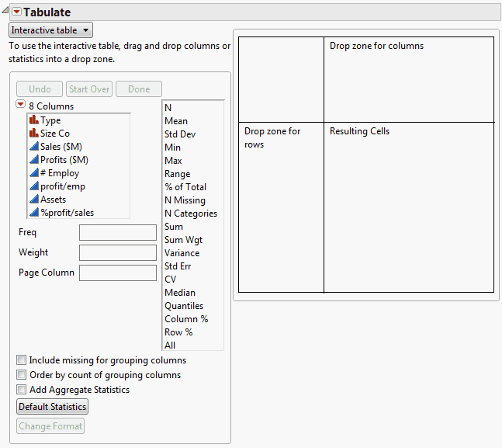
Task: Select the Mean statistic in list
Action: pyautogui.click(x=176, y=121)
